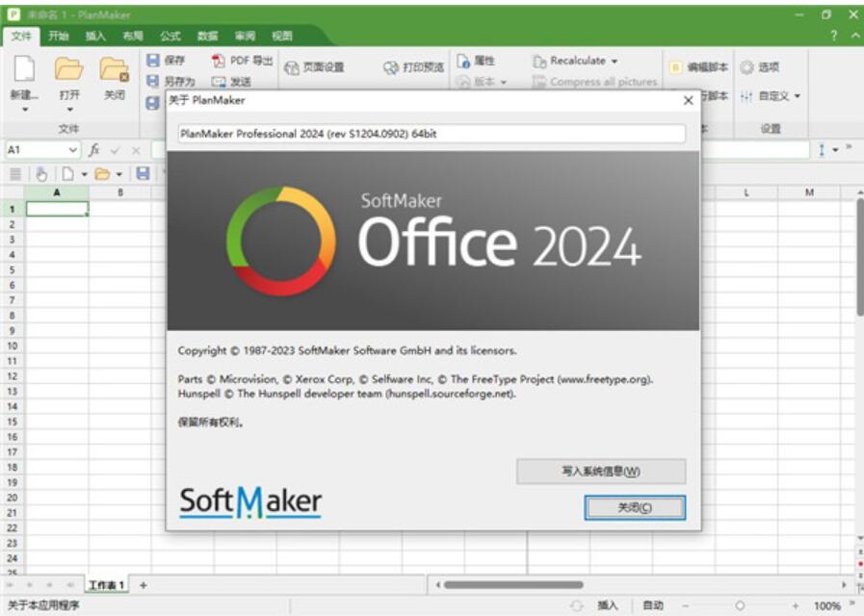Switch to the 插入 ribbon tab
This screenshot has width=864, height=616.
pyautogui.click(x=95, y=37)
